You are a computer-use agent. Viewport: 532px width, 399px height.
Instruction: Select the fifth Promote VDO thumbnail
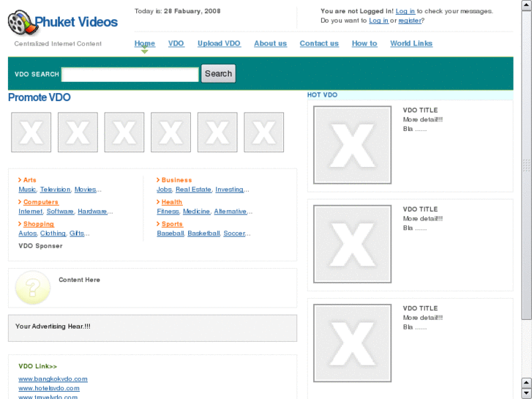point(217,133)
